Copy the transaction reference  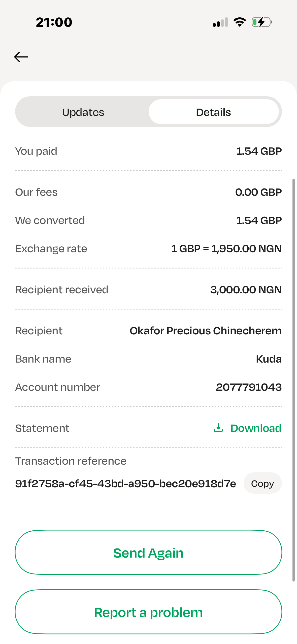[262, 484]
